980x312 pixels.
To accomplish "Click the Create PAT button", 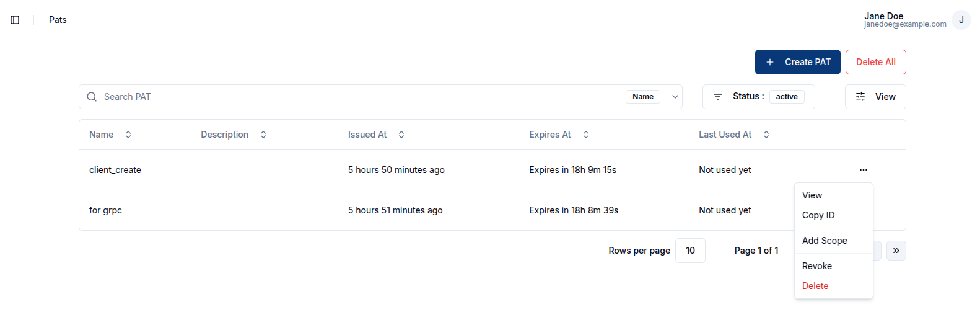I will point(797,62).
